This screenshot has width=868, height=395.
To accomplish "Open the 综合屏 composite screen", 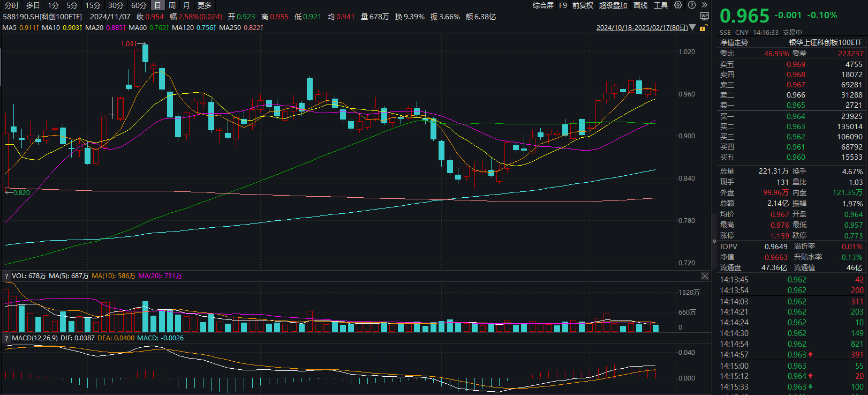I will point(543,5).
